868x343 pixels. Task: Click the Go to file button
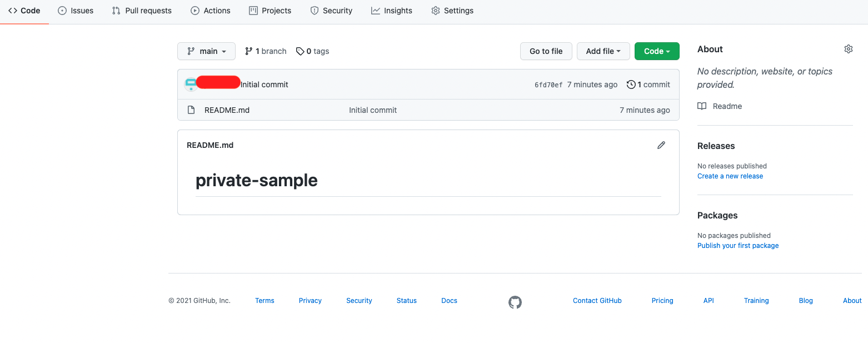(546, 51)
